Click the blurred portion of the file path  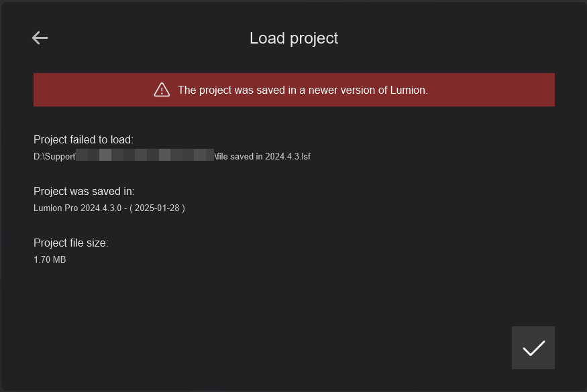coord(144,155)
